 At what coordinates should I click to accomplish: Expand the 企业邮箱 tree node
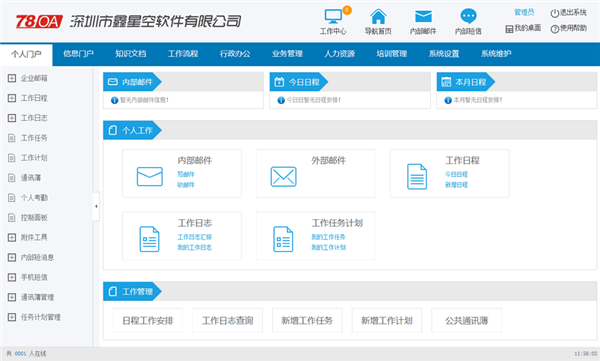point(12,78)
